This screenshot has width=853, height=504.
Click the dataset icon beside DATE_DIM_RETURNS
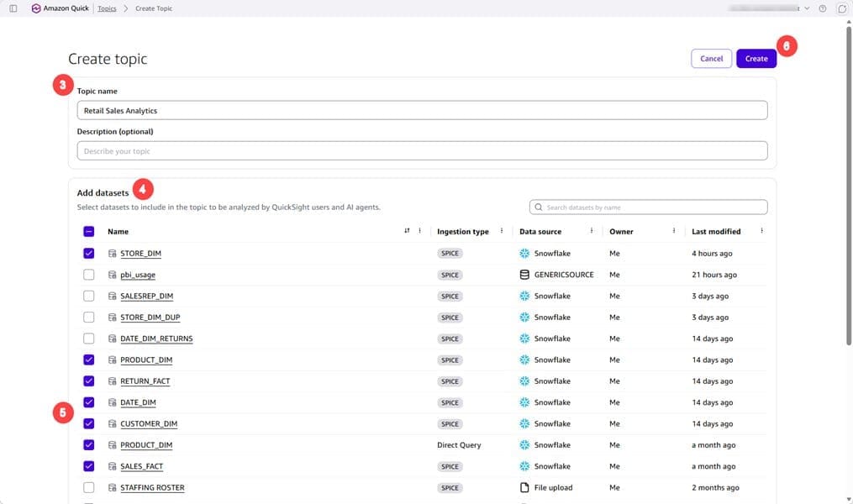click(112, 339)
